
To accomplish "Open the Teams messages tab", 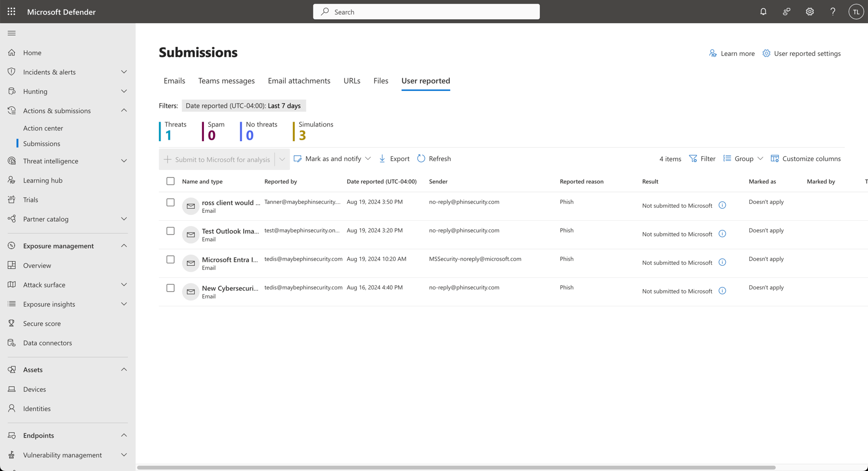I will (227, 81).
